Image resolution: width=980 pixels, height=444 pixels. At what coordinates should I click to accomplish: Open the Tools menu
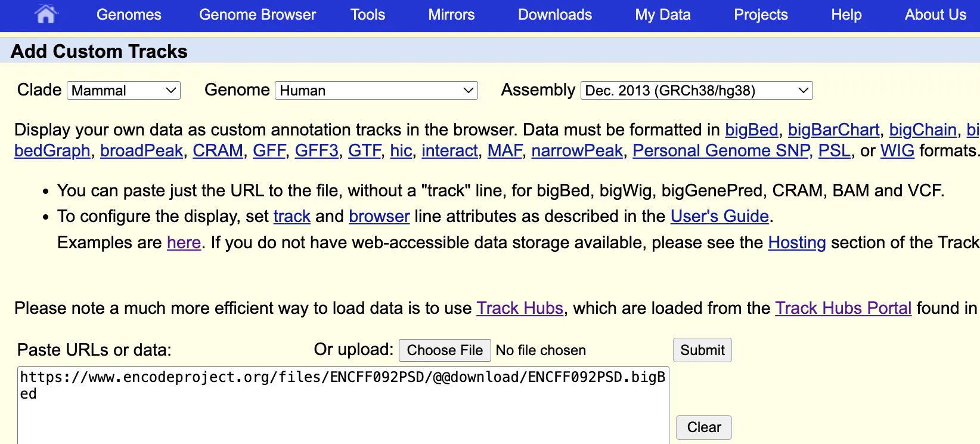368,15
